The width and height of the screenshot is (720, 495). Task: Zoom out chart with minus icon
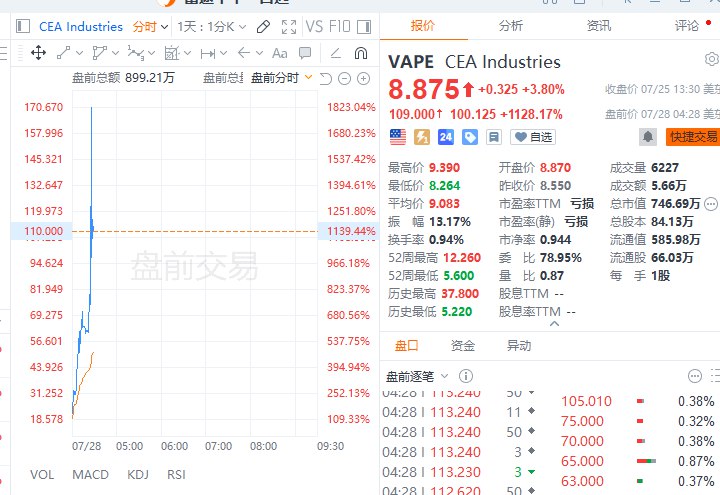click(x=344, y=79)
